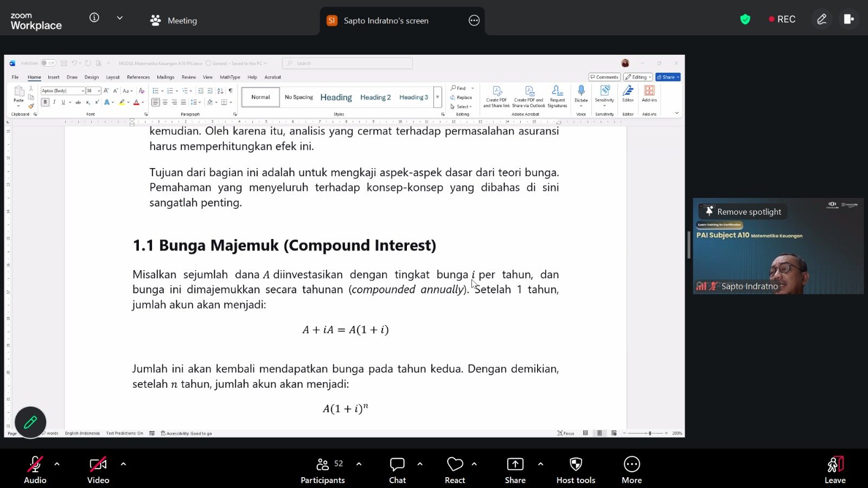Click Replace in Editing group
Screen dimensions: 868x488
click(x=461, y=98)
